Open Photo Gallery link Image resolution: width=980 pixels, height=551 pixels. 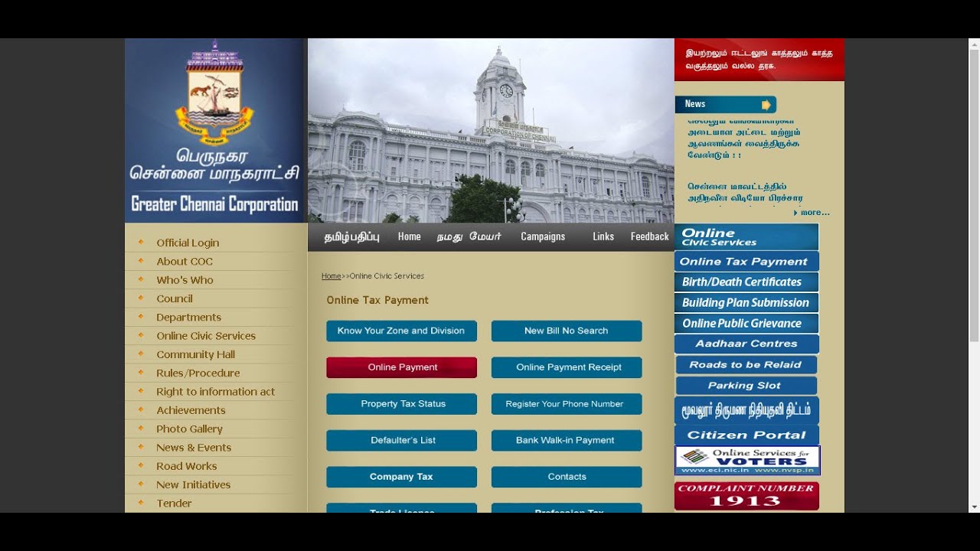189,429
